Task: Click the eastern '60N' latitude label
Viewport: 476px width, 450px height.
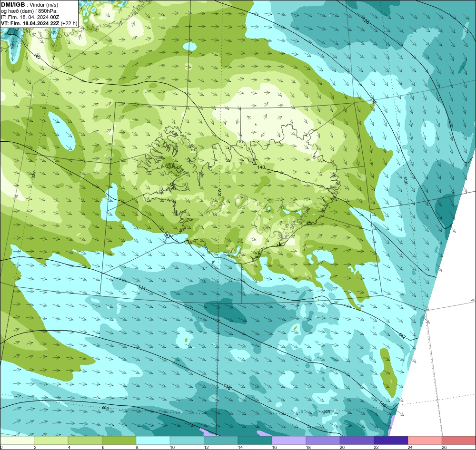Action: [327, 411]
